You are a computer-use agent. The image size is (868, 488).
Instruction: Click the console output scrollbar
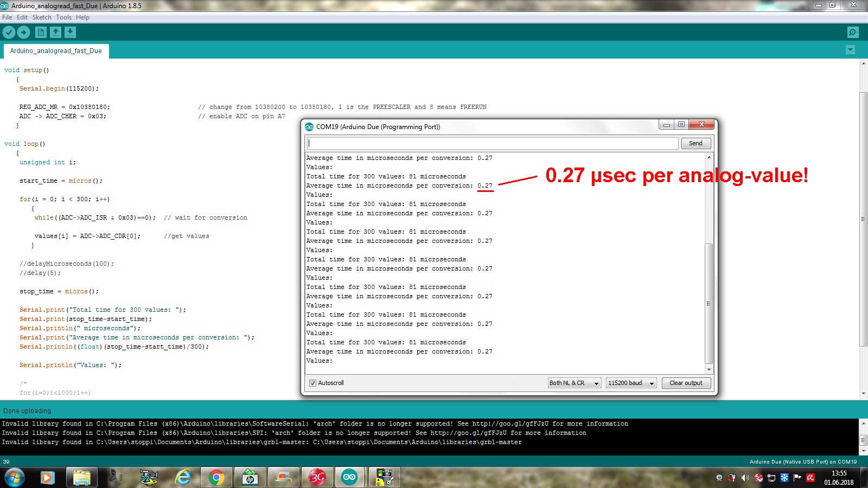(863, 440)
